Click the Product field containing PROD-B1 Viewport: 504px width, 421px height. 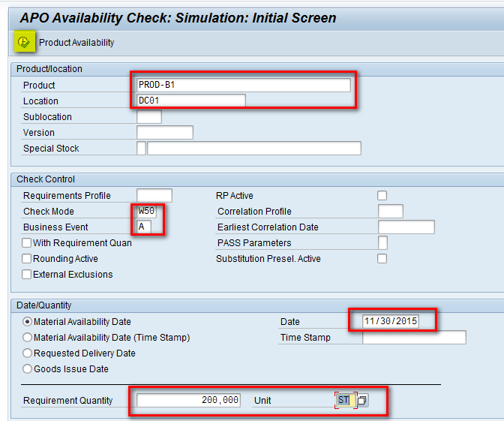coord(244,85)
